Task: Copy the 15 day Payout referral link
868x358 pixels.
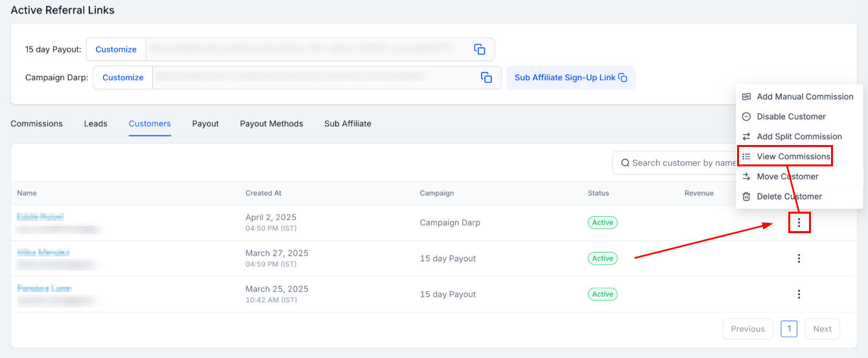Action: 480,49
